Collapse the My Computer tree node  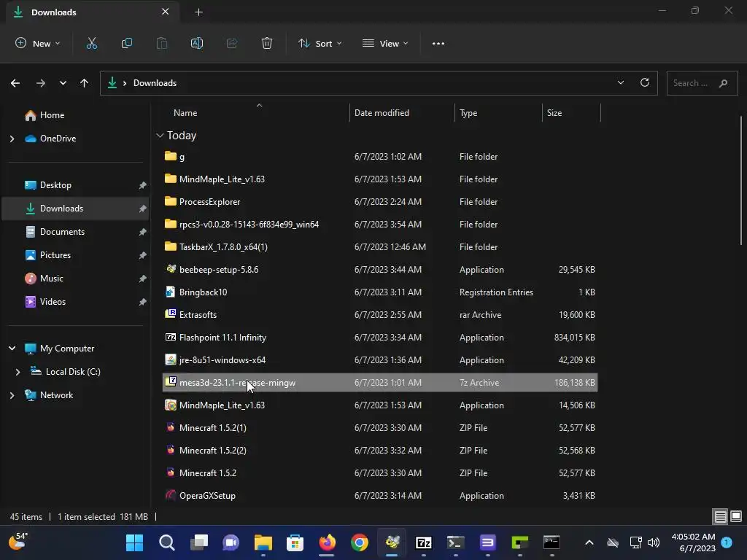[x=12, y=349]
